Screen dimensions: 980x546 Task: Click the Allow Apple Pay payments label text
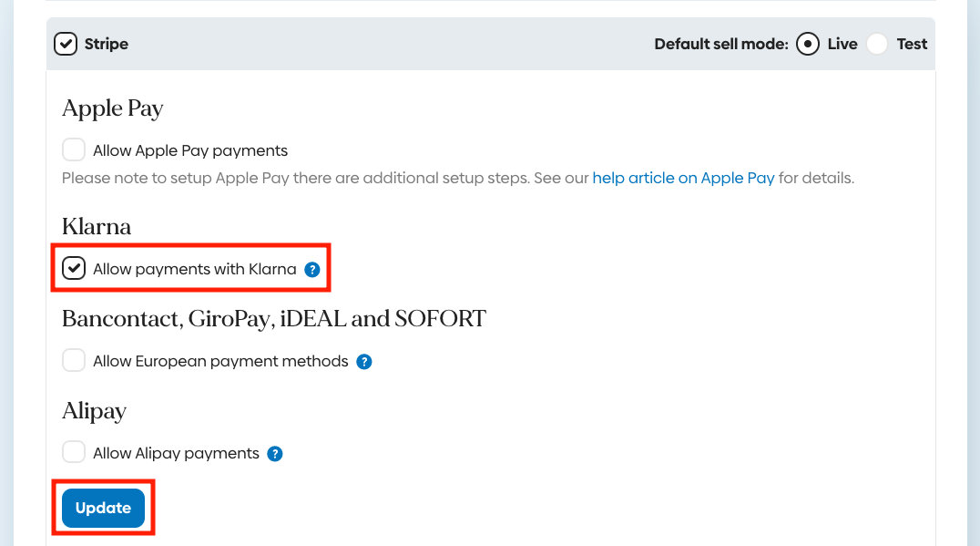[x=190, y=150]
